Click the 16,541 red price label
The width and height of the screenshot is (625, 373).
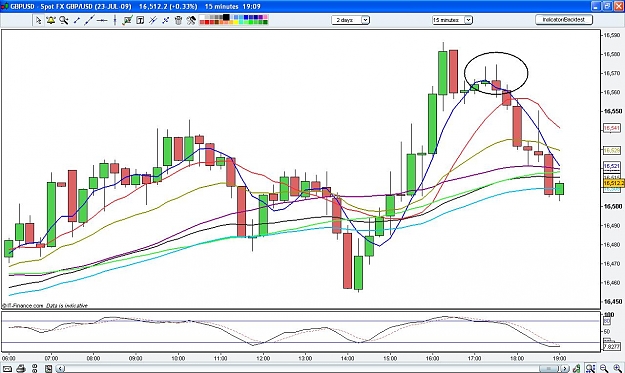click(x=611, y=128)
